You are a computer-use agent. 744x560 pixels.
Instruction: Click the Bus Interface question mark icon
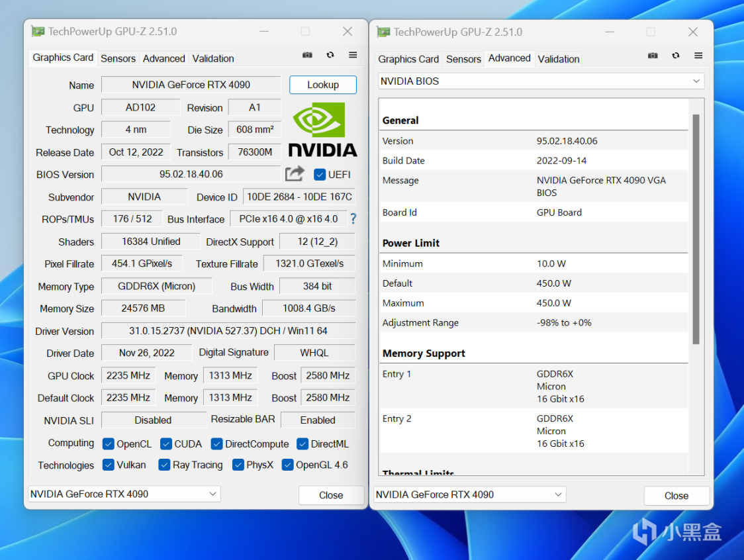click(353, 218)
